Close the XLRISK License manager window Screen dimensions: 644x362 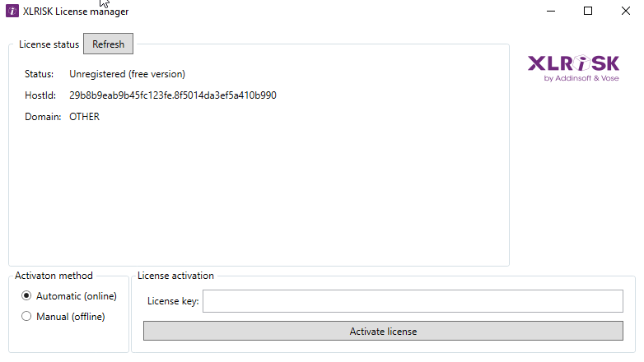(625, 12)
